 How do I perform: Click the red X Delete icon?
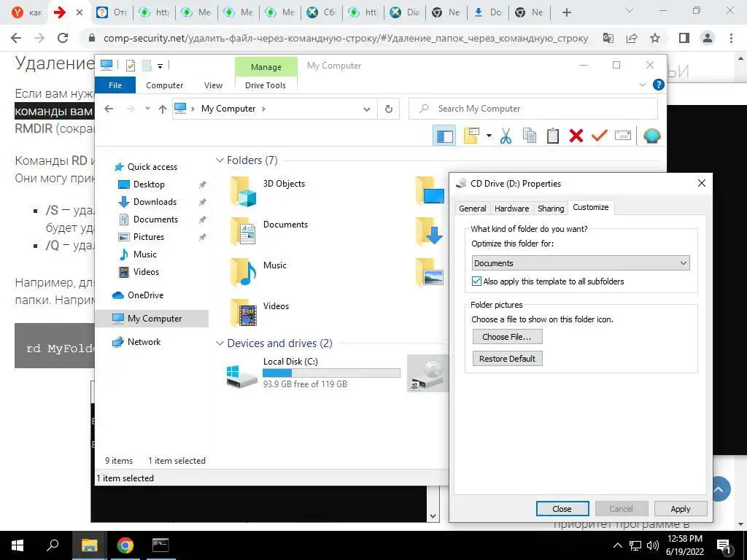(576, 136)
